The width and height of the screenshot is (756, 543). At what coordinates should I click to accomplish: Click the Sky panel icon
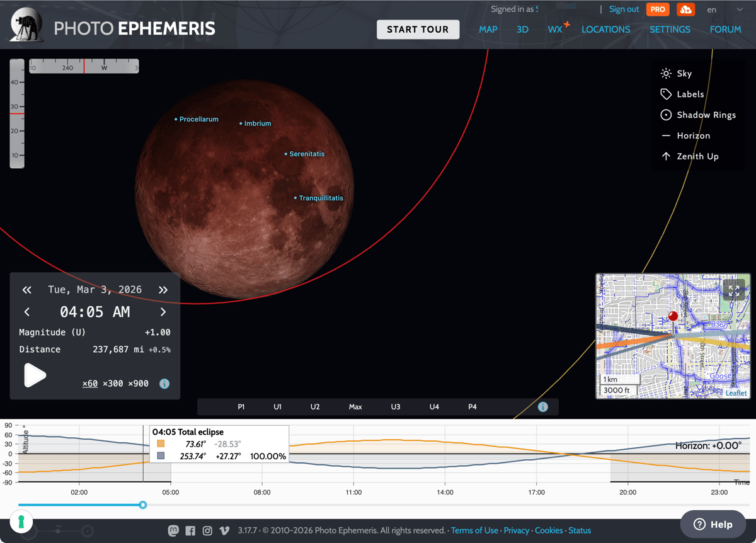tap(666, 73)
